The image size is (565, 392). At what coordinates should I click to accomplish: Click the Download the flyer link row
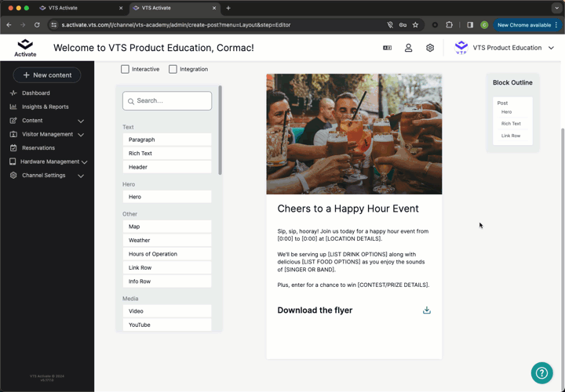(x=354, y=310)
